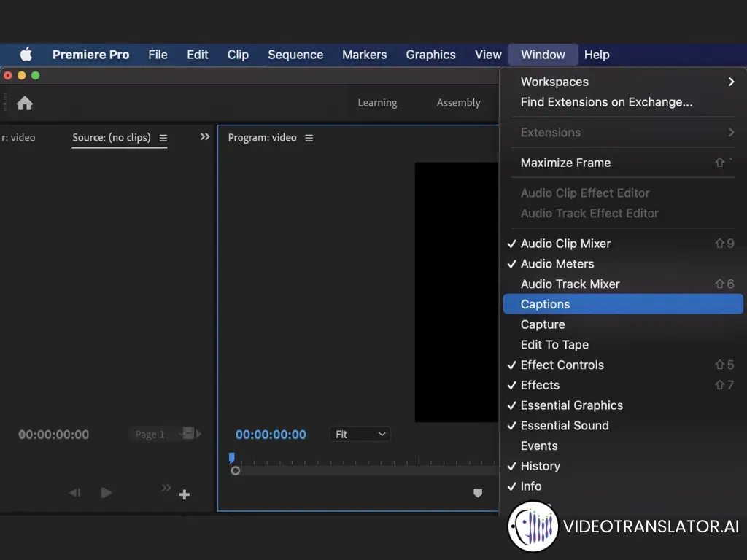Close the Window menu

pyautogui.click(x=543, y=55)
